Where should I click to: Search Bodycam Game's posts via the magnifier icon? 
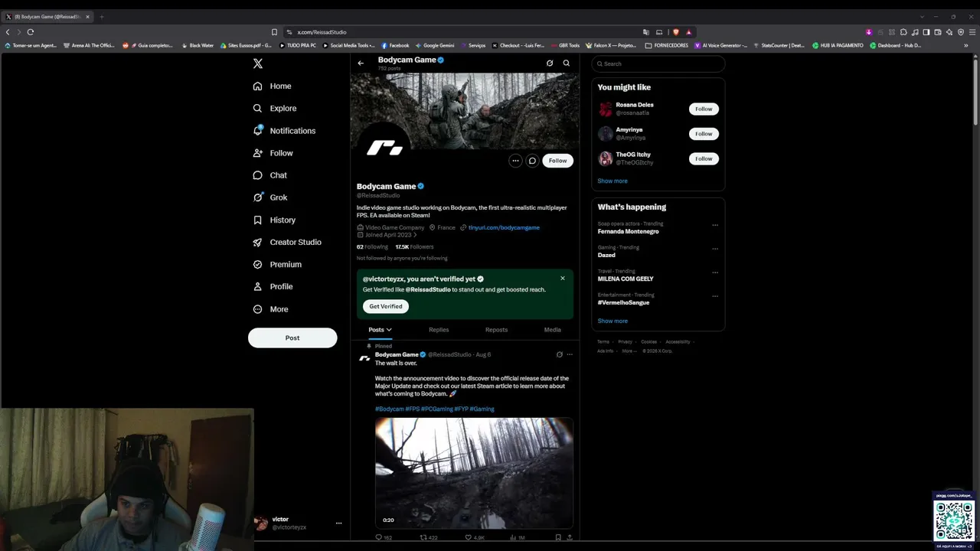567,64
